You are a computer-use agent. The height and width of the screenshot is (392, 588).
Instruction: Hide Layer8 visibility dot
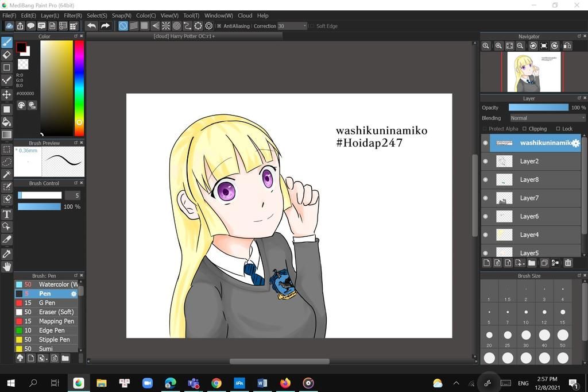tap(485, 179)
